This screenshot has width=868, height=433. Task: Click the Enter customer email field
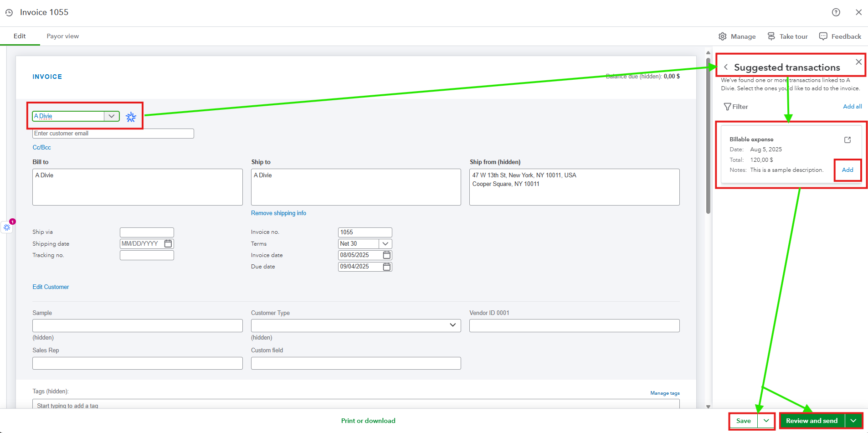click(113, 134)
